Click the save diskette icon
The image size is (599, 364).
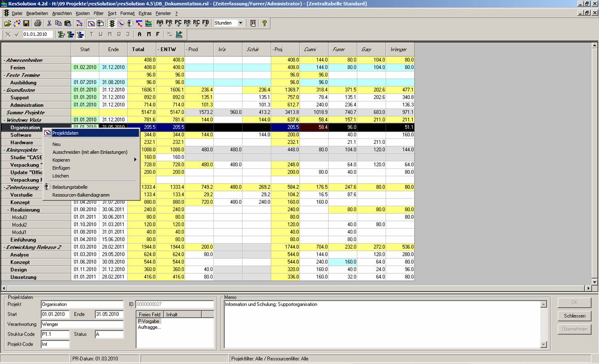point(26,23)
